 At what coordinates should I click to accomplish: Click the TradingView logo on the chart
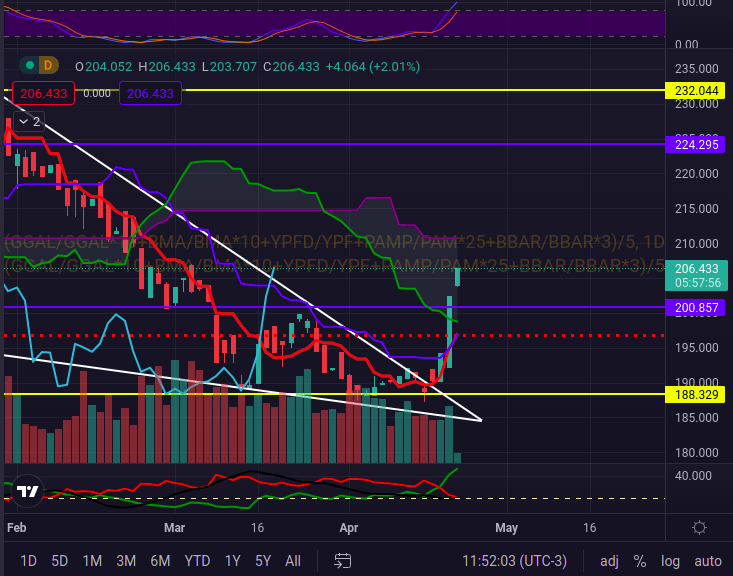coord(28,491)
